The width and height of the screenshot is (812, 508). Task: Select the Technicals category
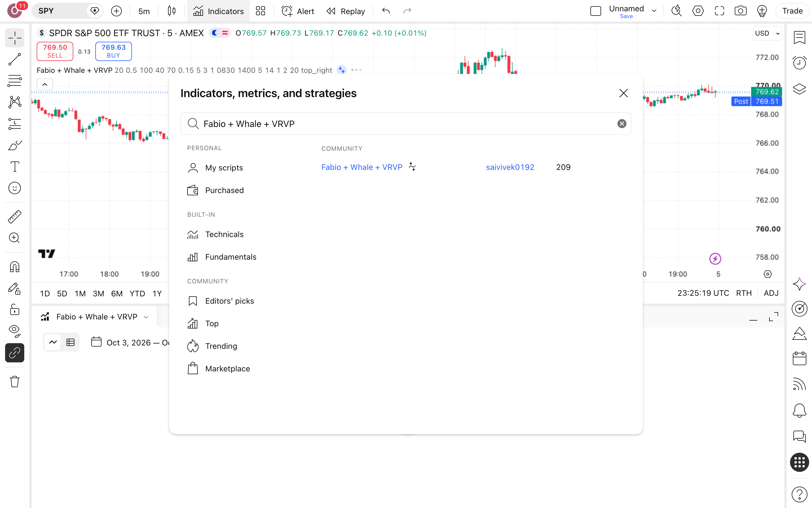tap(215, 234)
